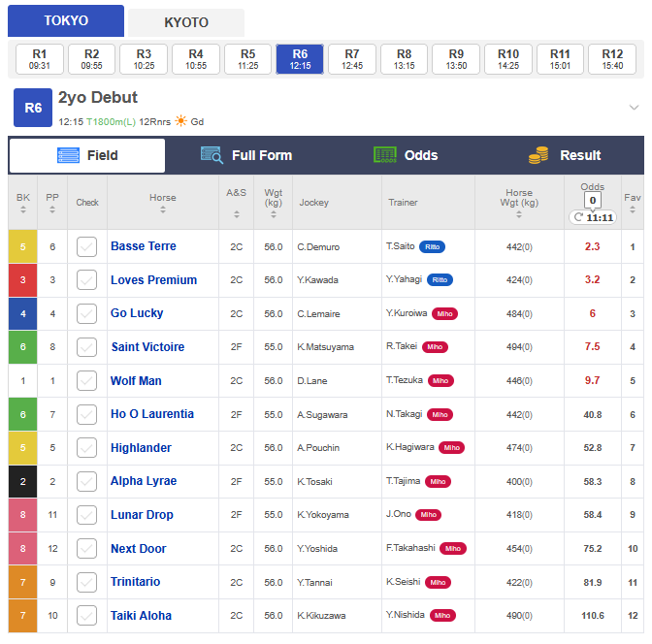This screenshot has width=652, height=644.
Task: Click the odds value 110.6
Action: [x=593, y=615]
